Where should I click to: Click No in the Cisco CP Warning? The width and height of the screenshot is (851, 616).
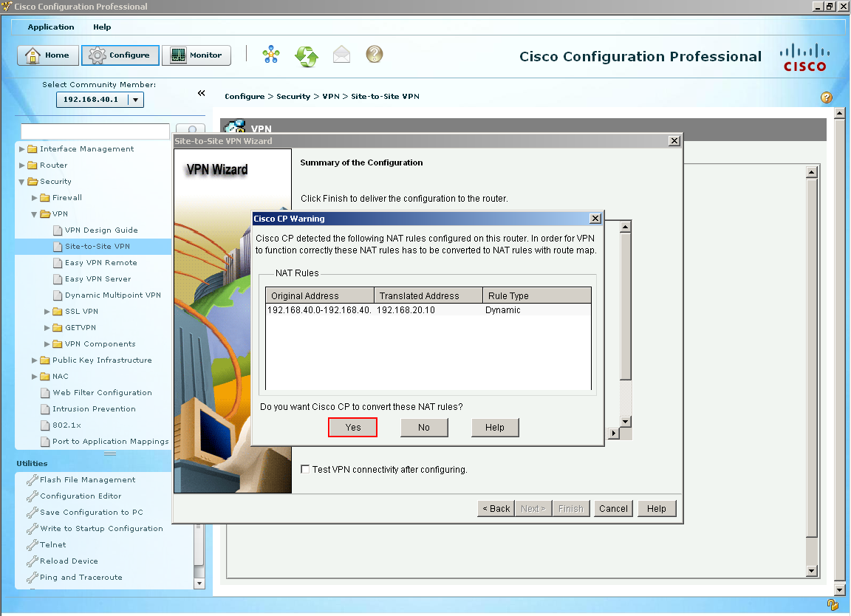(x=424, y=427)
